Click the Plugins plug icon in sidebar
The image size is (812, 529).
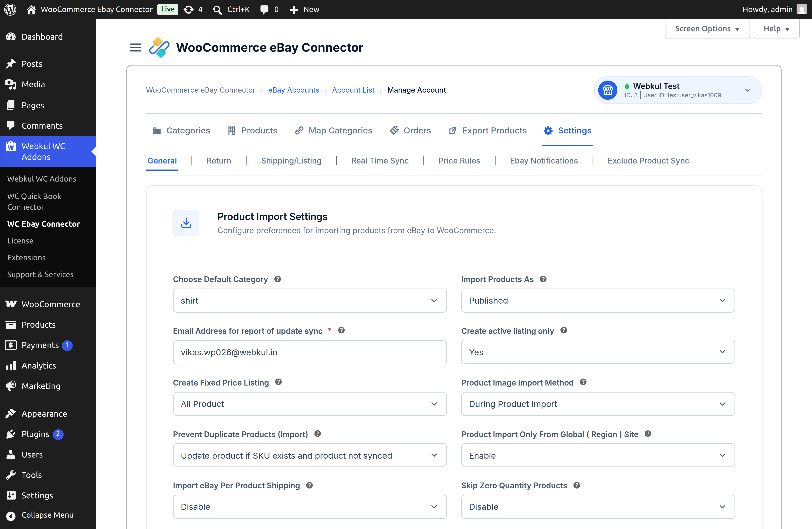coord(11,434)
